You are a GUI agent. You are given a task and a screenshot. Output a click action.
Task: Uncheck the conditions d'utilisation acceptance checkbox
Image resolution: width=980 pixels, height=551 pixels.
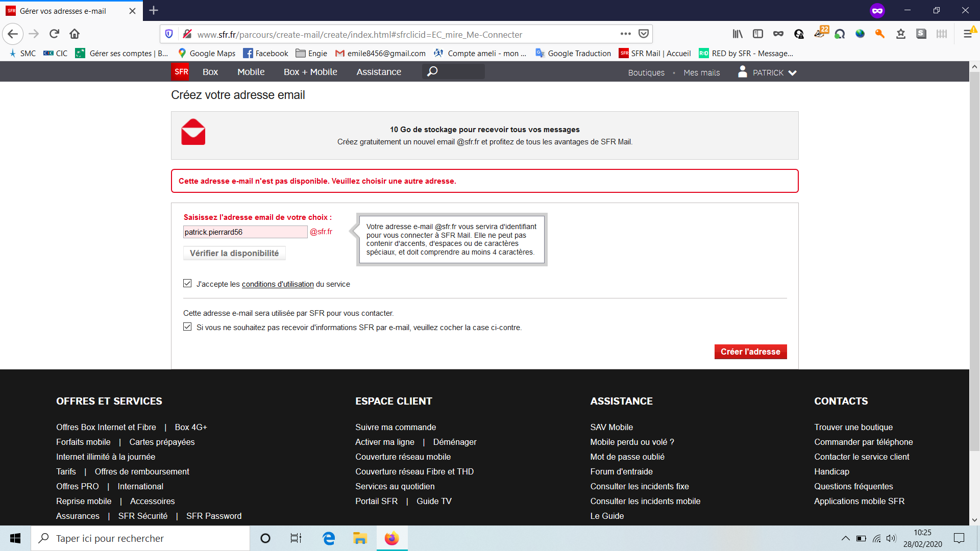pyautogui.click(x=187, y=284)
